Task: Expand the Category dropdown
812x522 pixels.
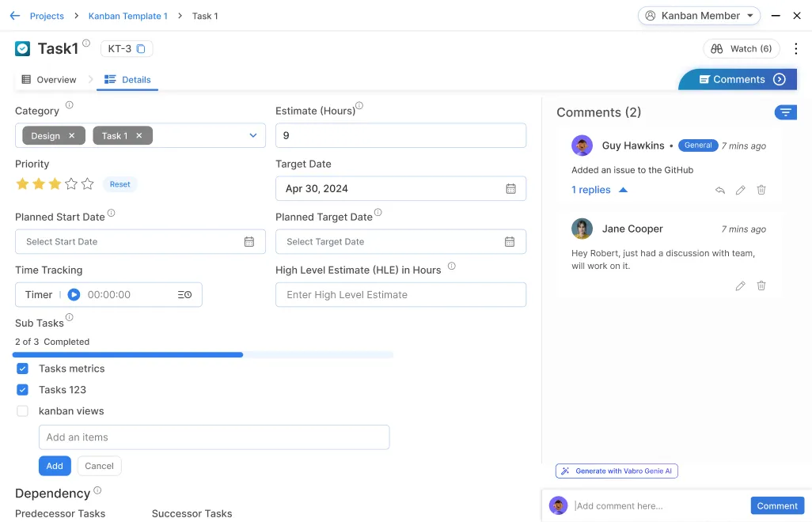Action: coord(253,136)
